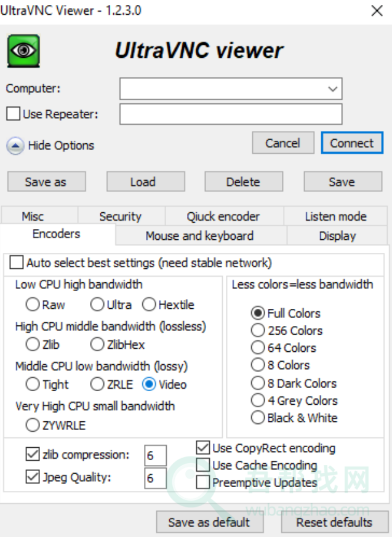392x537 pixels.
Task: Select the ZRLE encoder option
Action: click(97, 384)
